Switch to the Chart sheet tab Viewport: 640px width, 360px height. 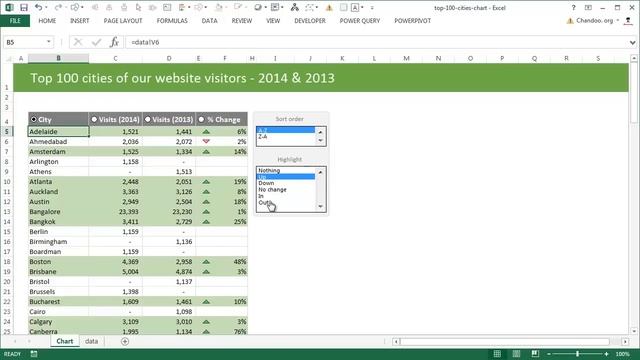click(64, 341)
